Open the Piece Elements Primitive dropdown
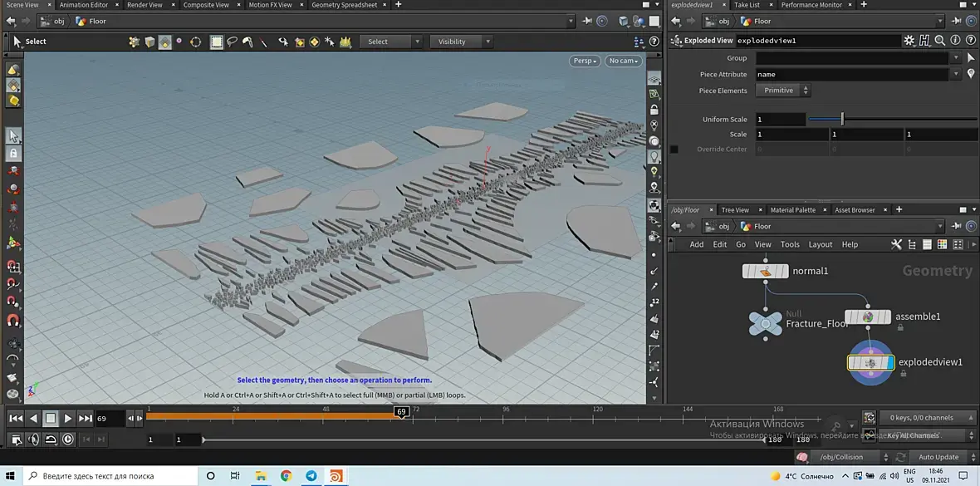 [x=783, y=91]
